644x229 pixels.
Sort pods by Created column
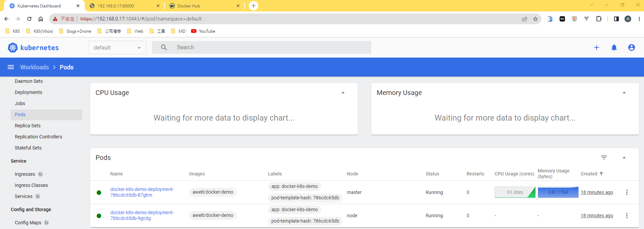tap(592, 174)
